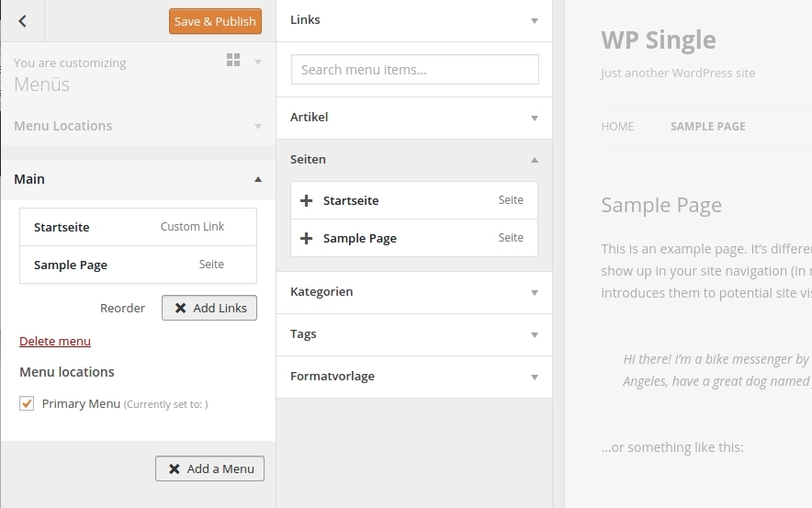
Task: Click the Add Links button
Action: click(209, 308)
